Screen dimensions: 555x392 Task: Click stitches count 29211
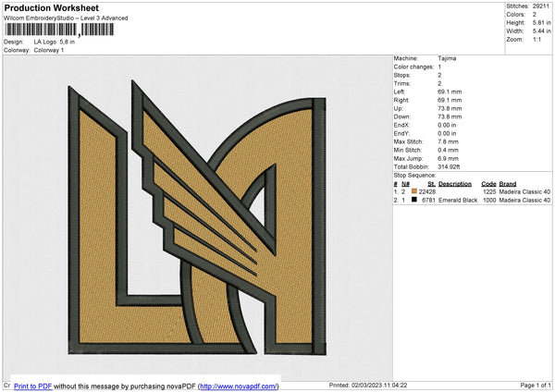(541, 6)
